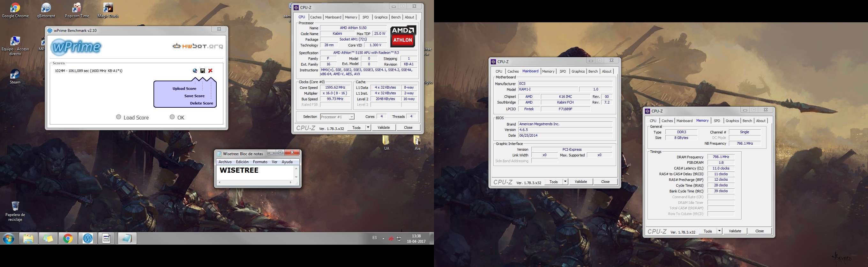This screenshot has height=267, width=868.
Task: Click the 1024M score result row
Action: coord(89,71)
